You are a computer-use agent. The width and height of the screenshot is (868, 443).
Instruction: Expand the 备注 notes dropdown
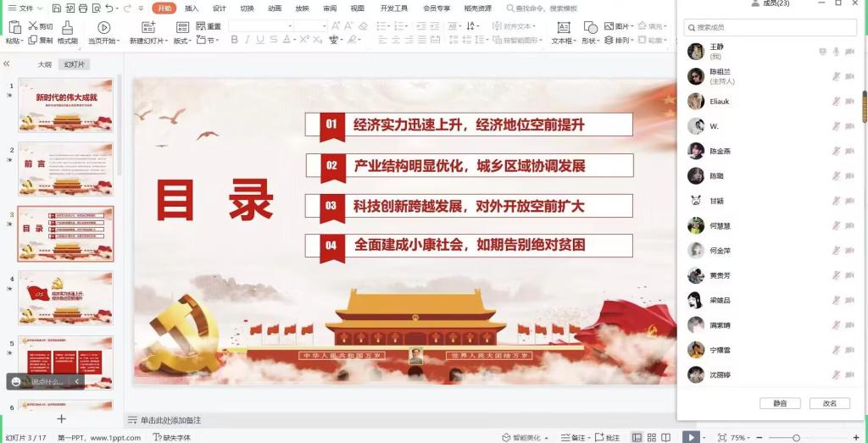[588, 438]
